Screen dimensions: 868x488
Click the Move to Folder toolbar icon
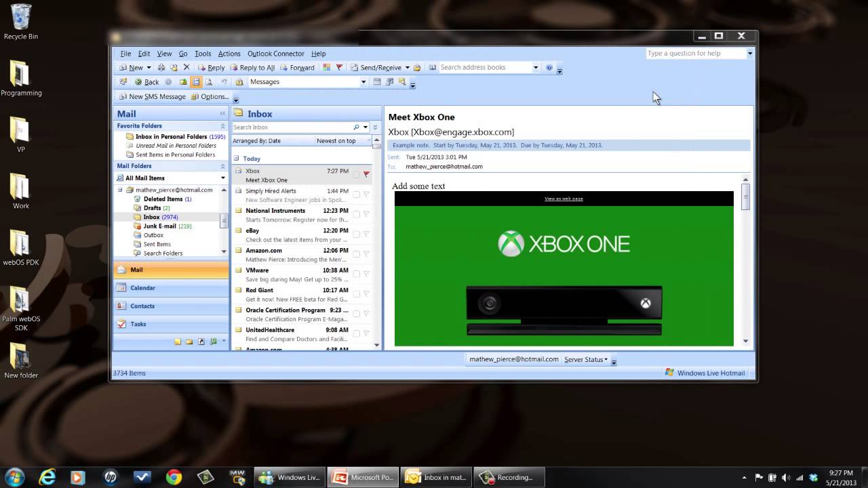coord(174,68)
